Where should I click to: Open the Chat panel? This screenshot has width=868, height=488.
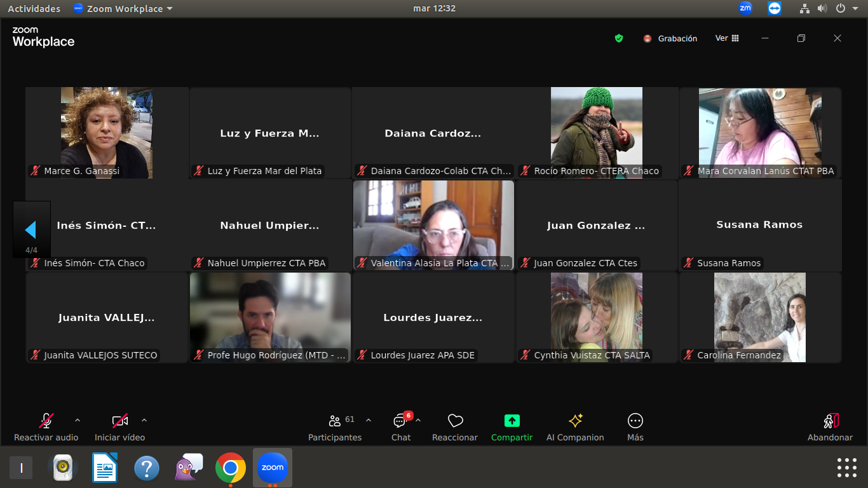[400, 427]
